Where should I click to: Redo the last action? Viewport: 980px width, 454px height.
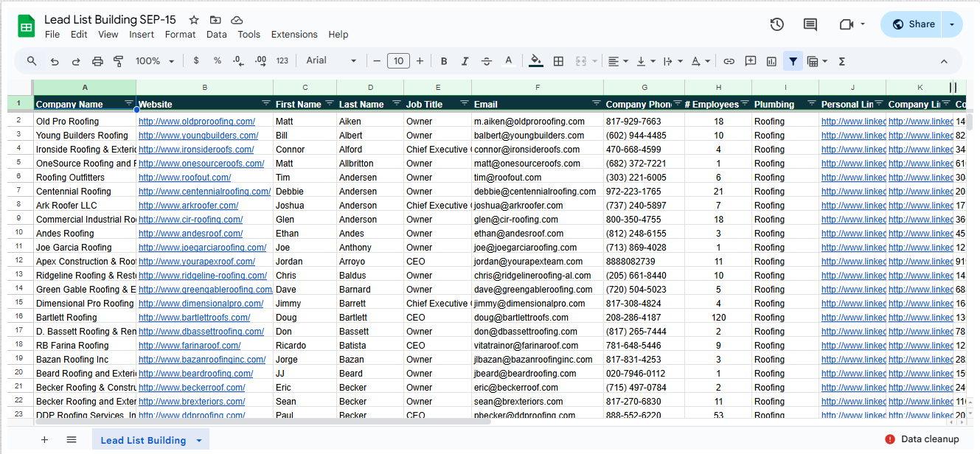[76, 61]
